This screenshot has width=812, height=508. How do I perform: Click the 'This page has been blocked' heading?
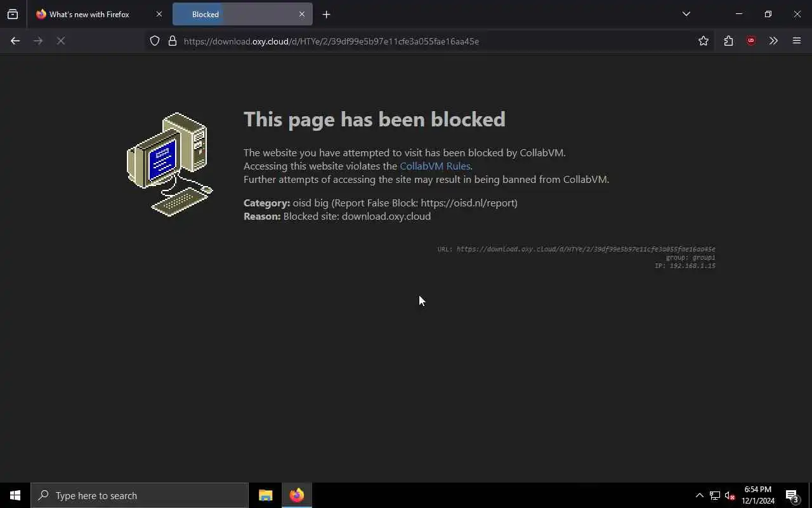point(374,119)
